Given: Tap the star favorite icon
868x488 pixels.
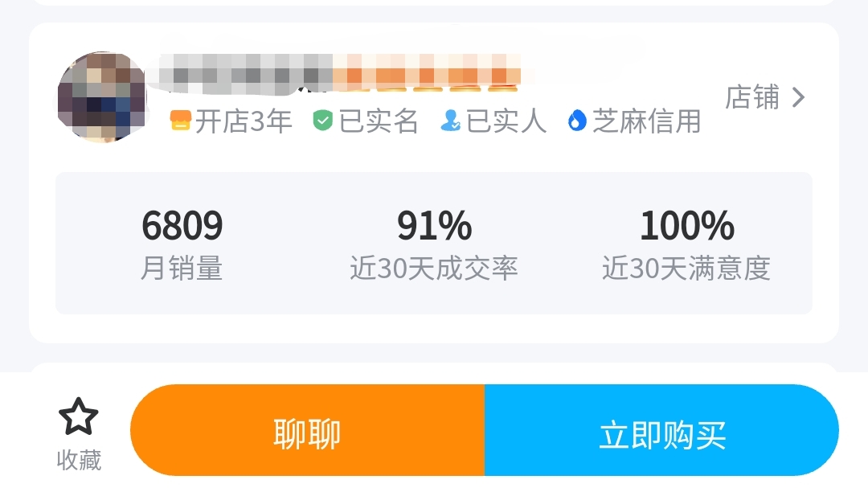Looking at the screenshot, I should pos(78,416).
